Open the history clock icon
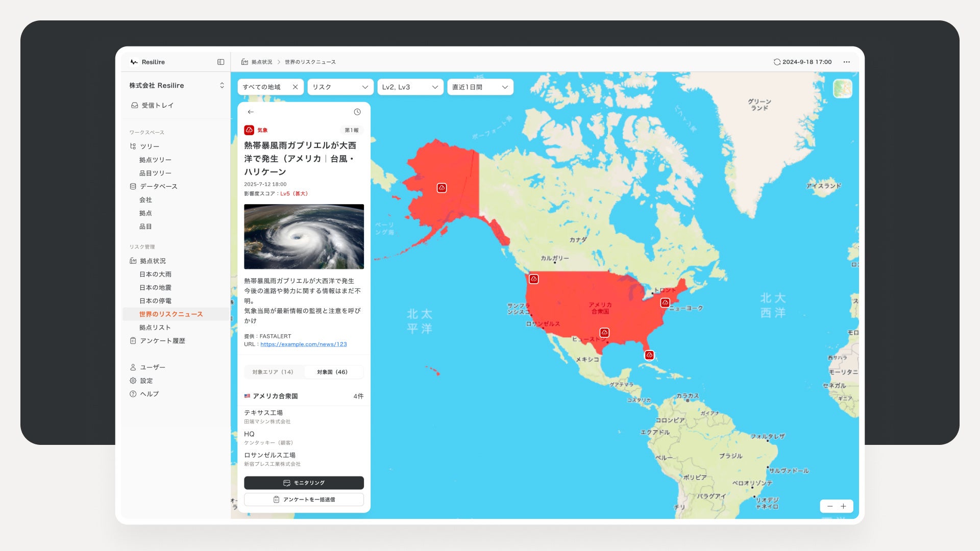Viewport: 980px width, 551px height. pos(357,112)
